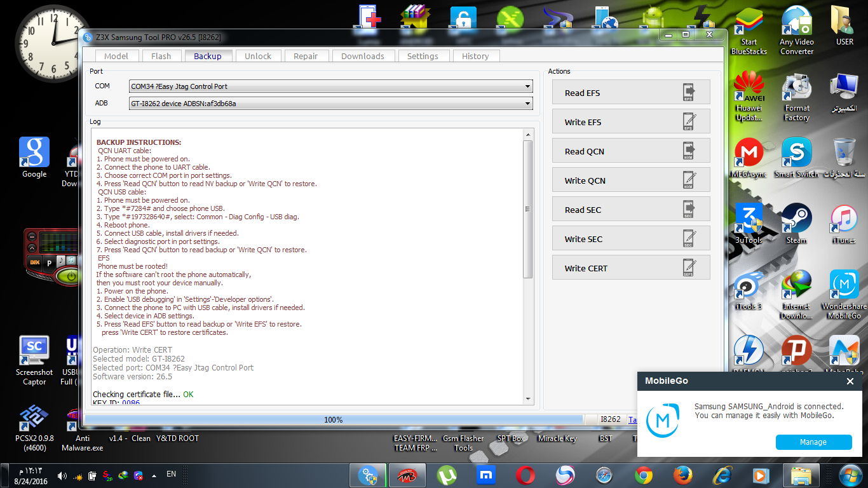The width and height of the screenshot is (868, 488).
Task: Open Opera from the taskbar
Action: (526, 475)
